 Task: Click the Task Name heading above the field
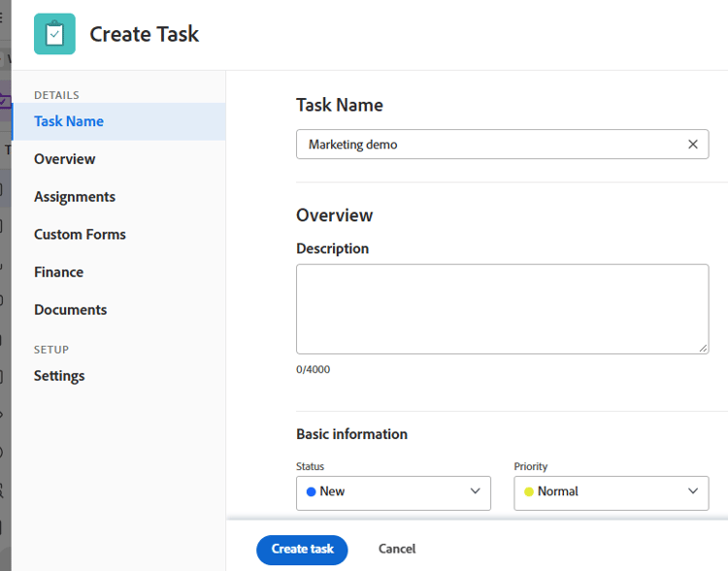pos(340,105)
